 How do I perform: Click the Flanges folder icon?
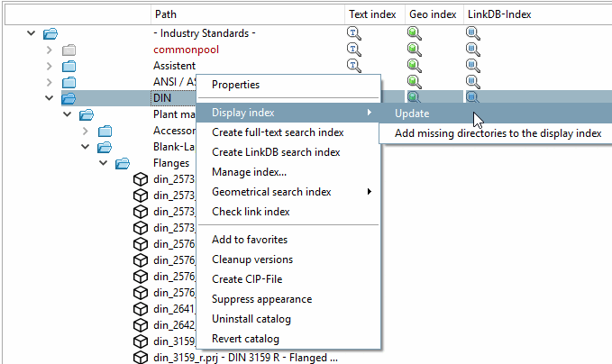pos(123,163)
